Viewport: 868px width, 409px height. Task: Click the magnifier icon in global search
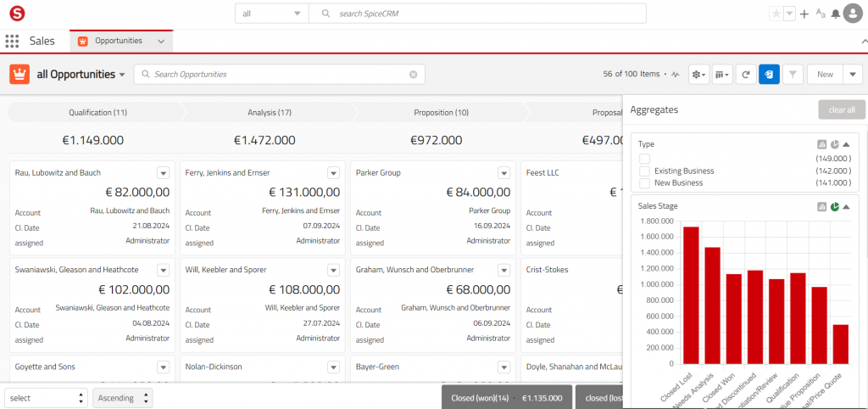pos(326,14)
